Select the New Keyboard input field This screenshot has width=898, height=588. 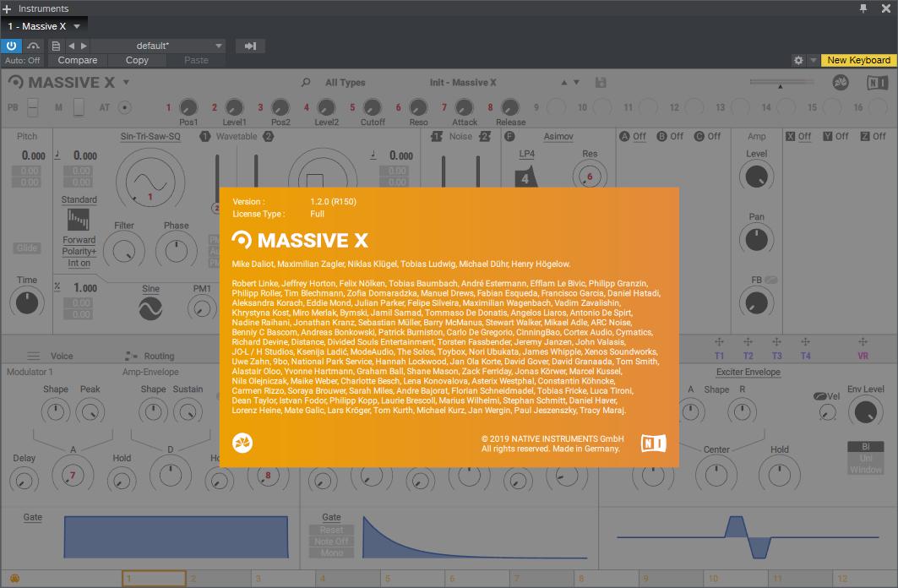click(857, 60)
